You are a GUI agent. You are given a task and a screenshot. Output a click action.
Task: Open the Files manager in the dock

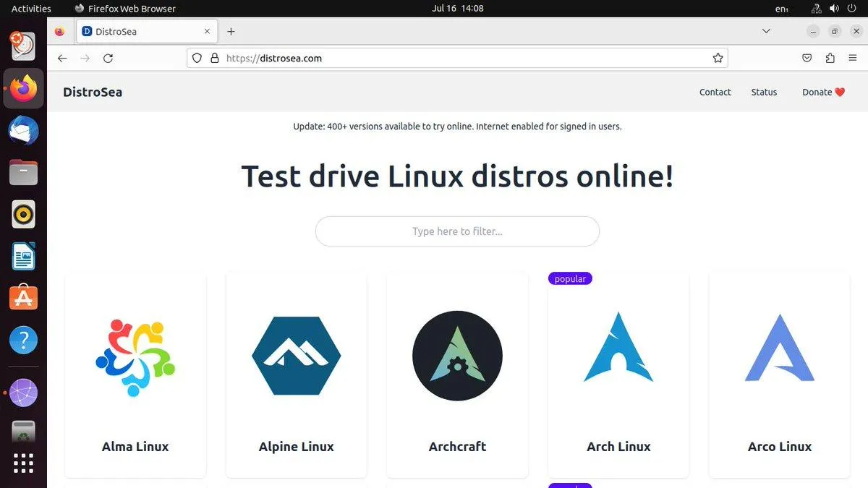[x=23, y=172]
